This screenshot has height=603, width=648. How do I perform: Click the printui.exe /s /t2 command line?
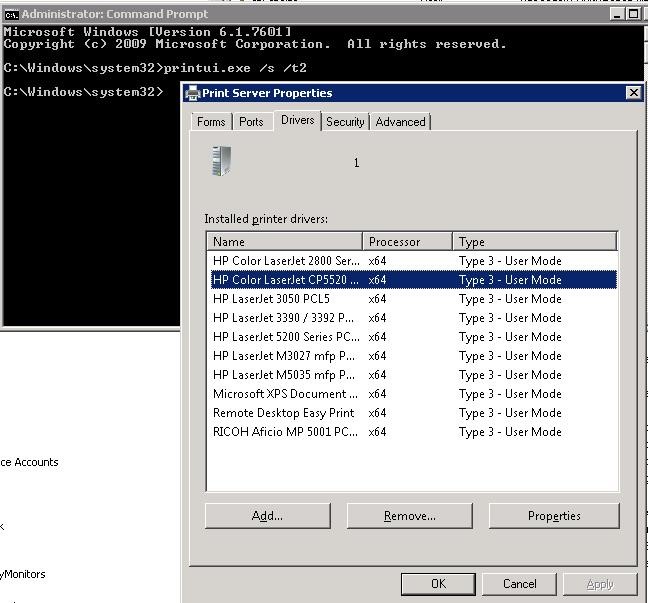pos(236,68)
